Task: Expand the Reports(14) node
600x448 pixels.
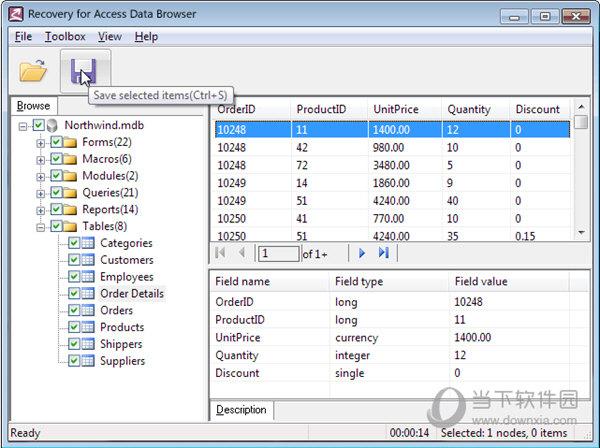Action: coord(41,211)
